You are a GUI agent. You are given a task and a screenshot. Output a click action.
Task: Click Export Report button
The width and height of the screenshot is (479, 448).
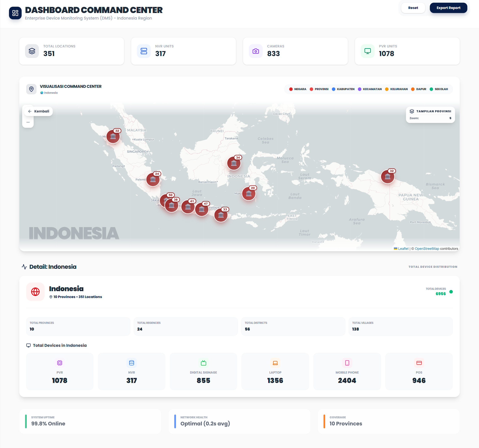[448, 8]
